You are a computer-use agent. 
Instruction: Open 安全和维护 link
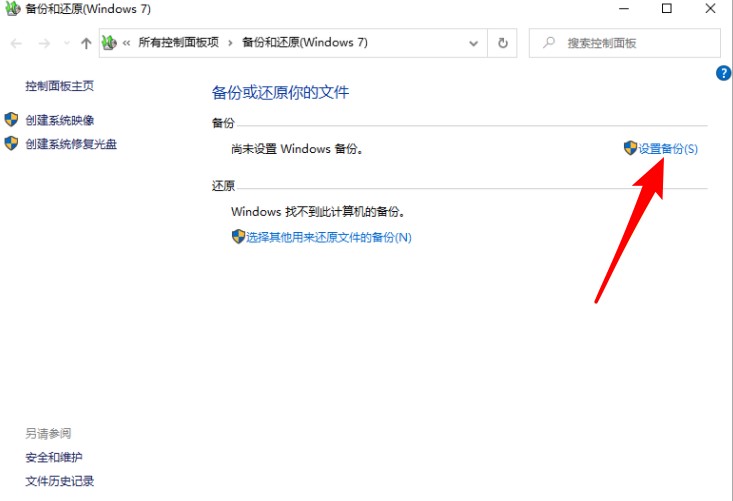click(54, 458)
